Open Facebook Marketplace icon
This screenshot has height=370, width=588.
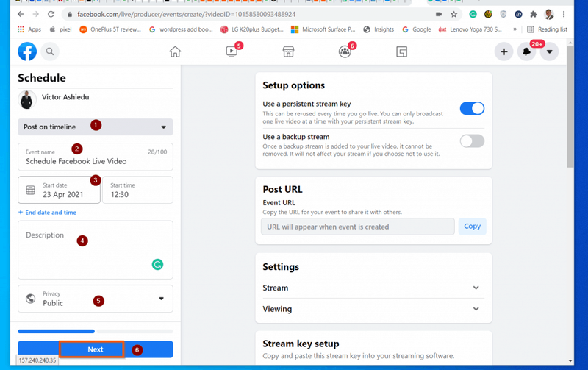(x=288, y=51)
